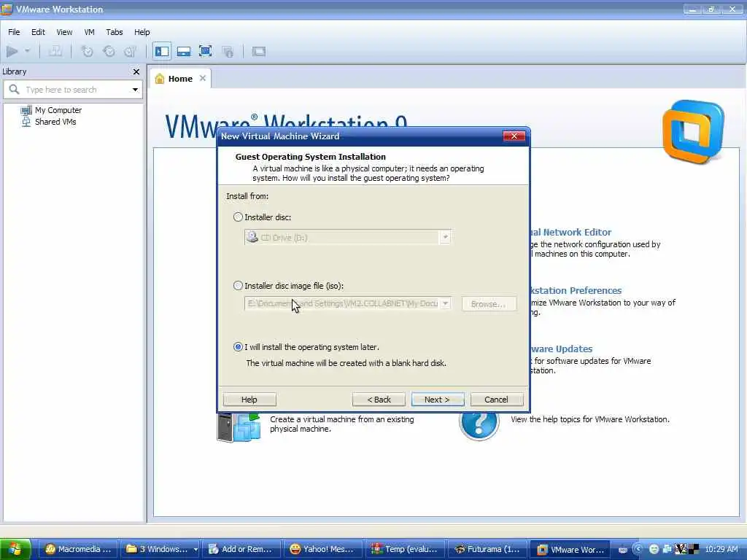Open the Tabs menu
747x560 pixels.
pos(115,32)
